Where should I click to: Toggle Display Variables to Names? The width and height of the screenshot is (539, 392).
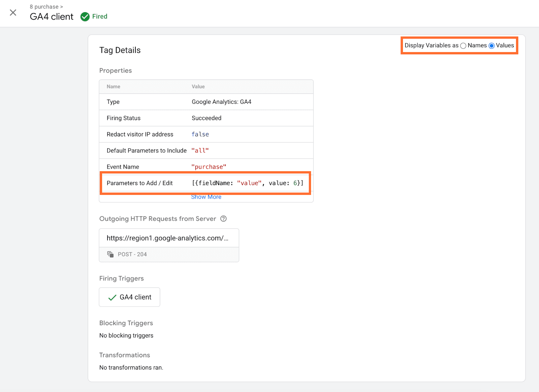(x=463, y=45)
